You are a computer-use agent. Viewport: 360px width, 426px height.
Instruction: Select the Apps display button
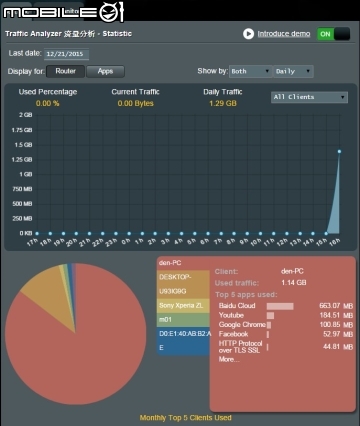click(105, 71)
